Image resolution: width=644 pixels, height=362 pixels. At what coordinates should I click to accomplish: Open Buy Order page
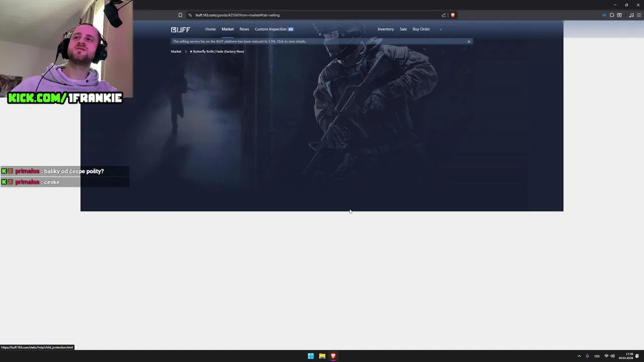pos(421,29)
